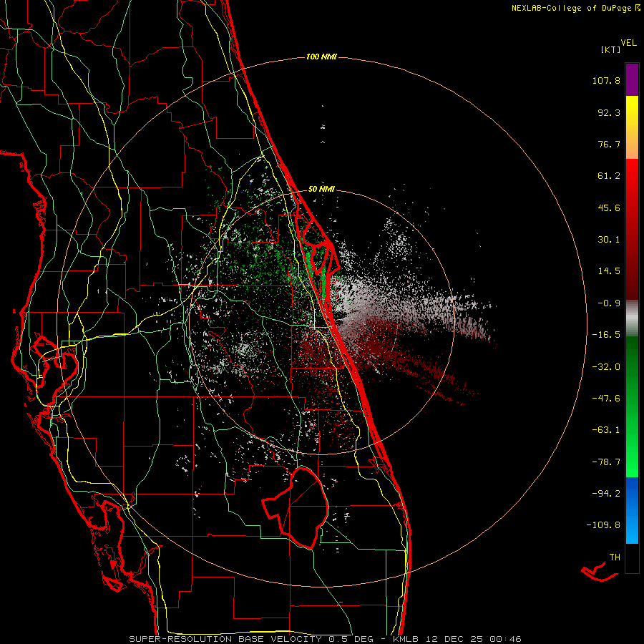Click the -0.9 legend value
644x644 pixels.
(x=609, y=303)
